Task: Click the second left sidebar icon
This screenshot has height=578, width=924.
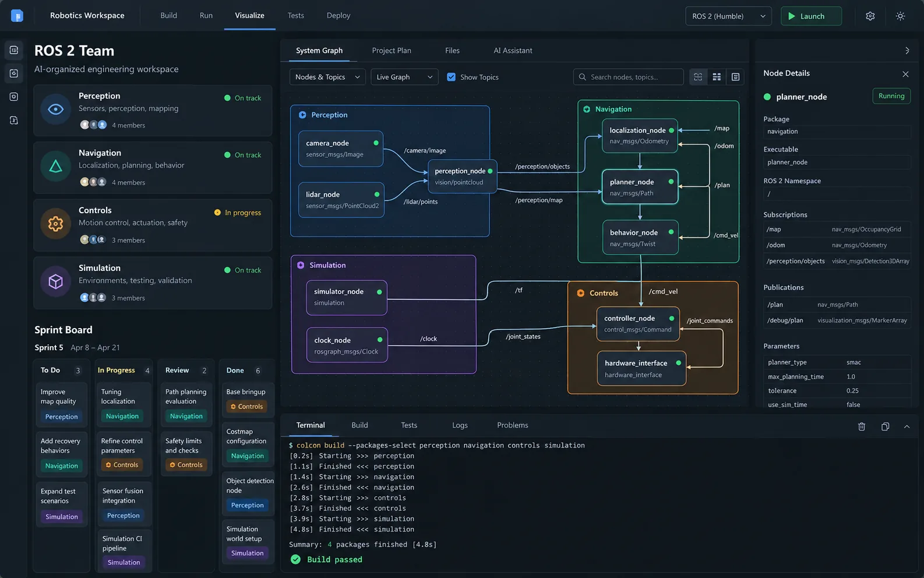Action: coord(14,73)
